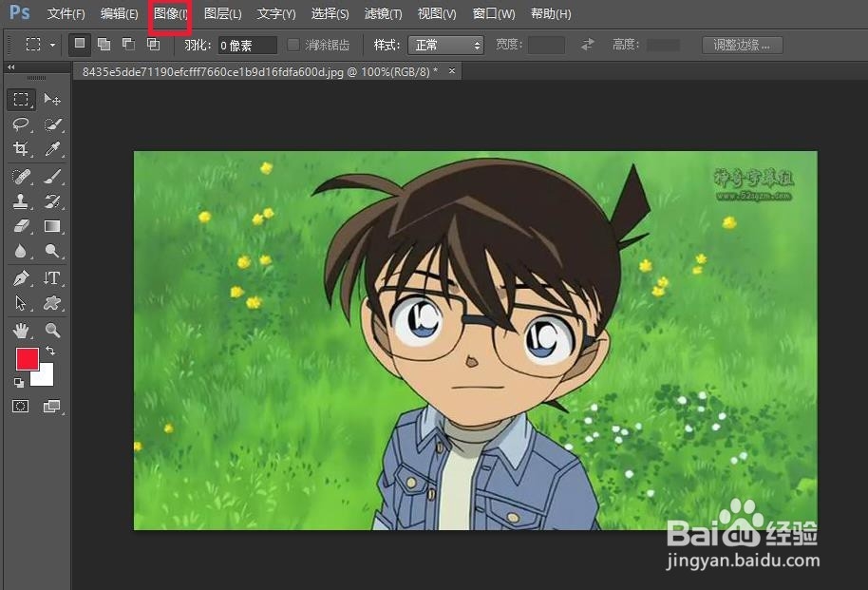
Task: Open the 编辑(E) menu
Action: point(119,13)
